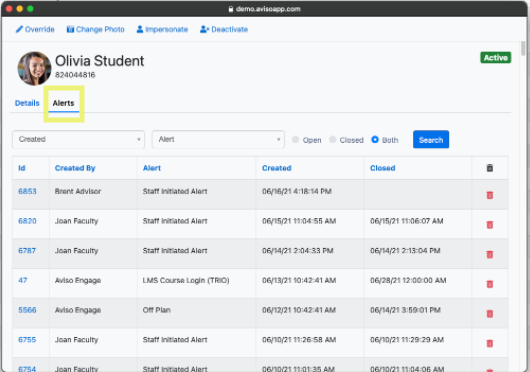Sort by the Created By column header
The image size is (530, 372).
(x=75, y=168)
